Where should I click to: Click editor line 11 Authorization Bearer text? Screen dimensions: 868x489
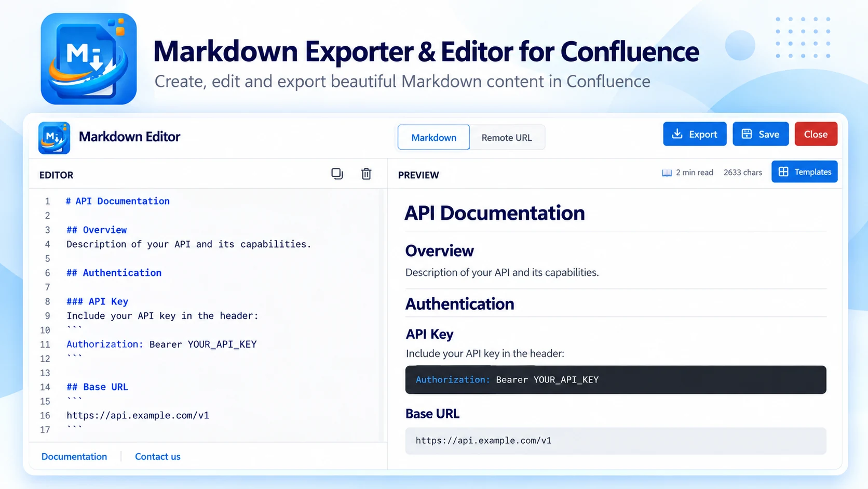[161, 344]
